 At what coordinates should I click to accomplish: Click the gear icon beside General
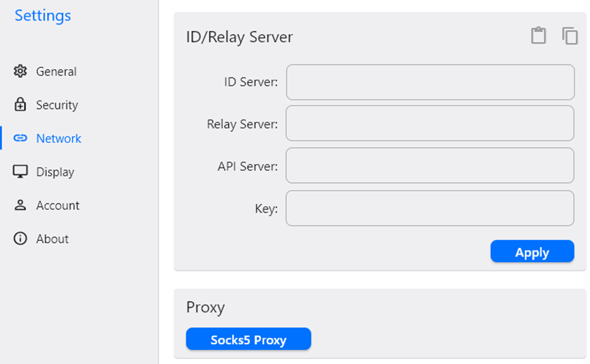tap(20, 71)
